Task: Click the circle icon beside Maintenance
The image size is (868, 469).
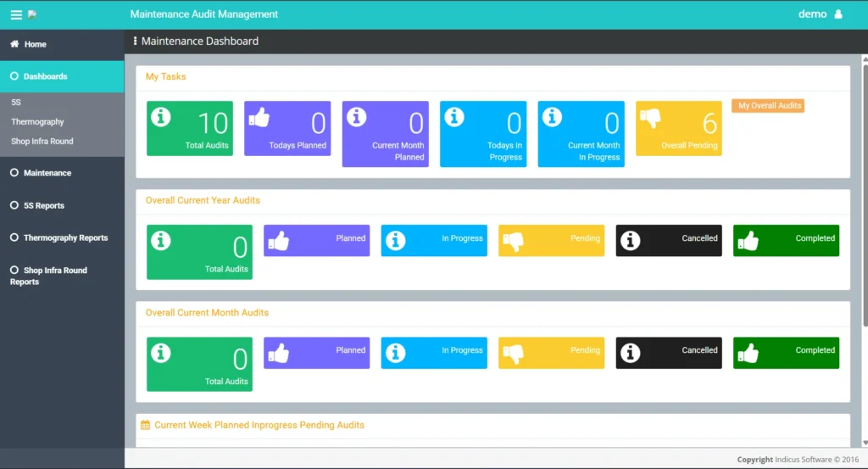Action: [x=14, y=173]
